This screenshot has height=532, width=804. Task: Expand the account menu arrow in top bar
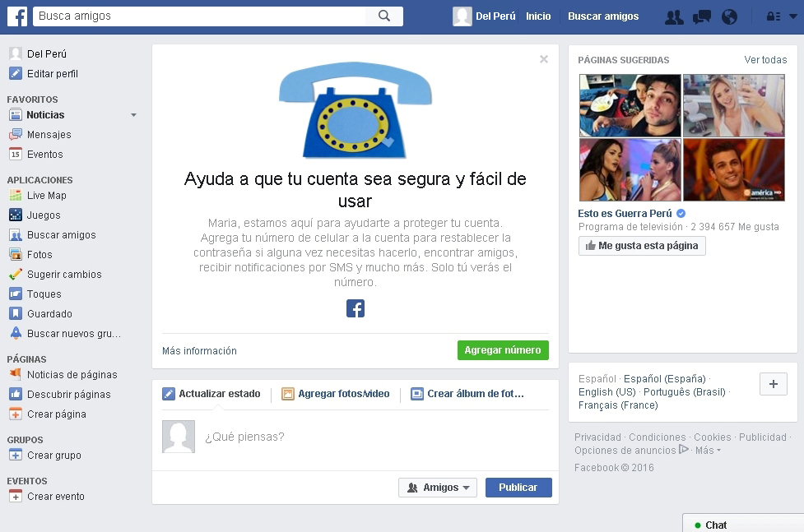(792, 16)
